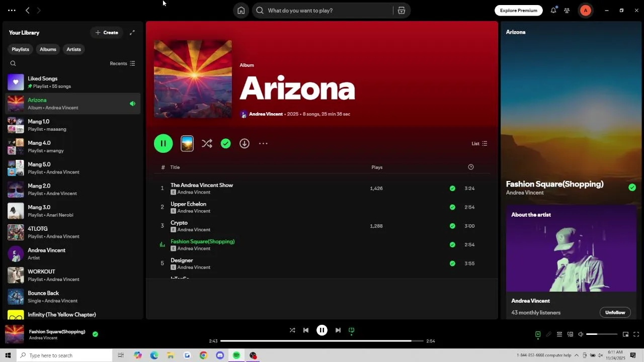The image size is (644, 362).
Task: Open the Create menu
Action: coord(107,33)
